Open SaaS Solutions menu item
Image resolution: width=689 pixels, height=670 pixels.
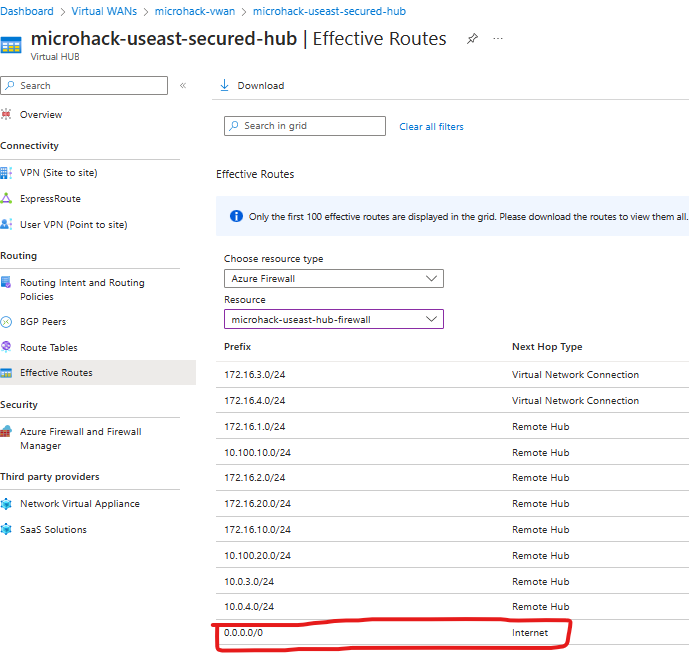53,529
